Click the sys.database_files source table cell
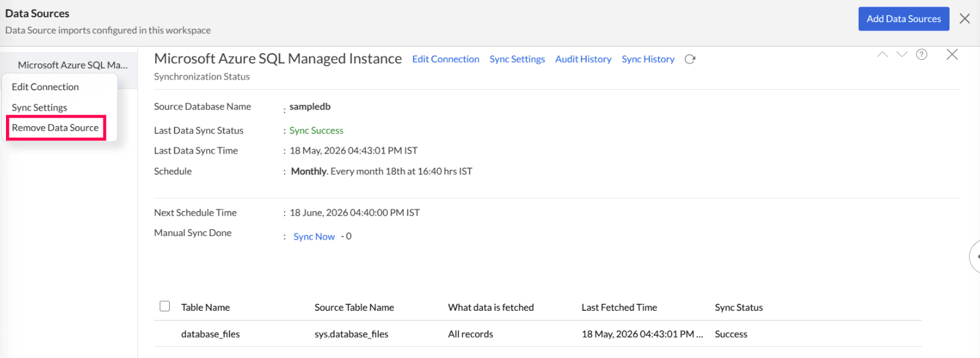The image size is (980, 358). [351, 334]
